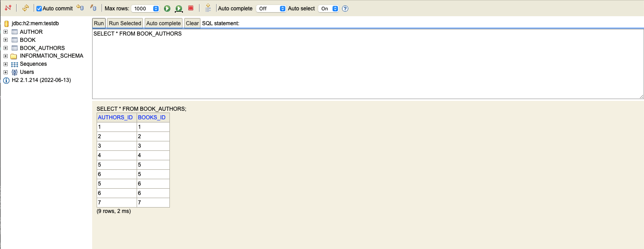Click the jdbc:h2:mem:testdb connection label
644x249 pixels.
(x=36, y=23)
